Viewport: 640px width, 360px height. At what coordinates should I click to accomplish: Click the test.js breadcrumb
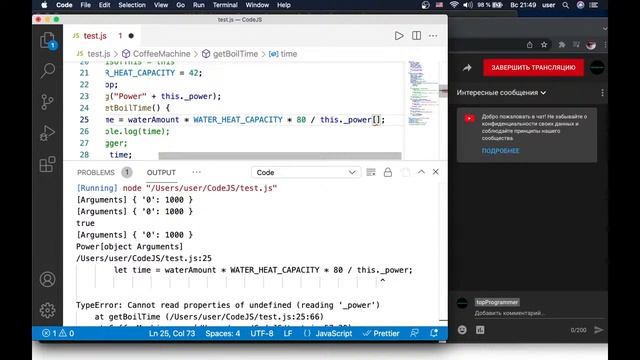coord(99,54)
